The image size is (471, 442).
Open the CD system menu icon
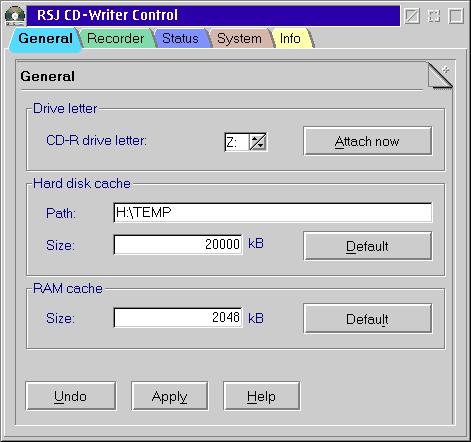click(x=15, y=16)
